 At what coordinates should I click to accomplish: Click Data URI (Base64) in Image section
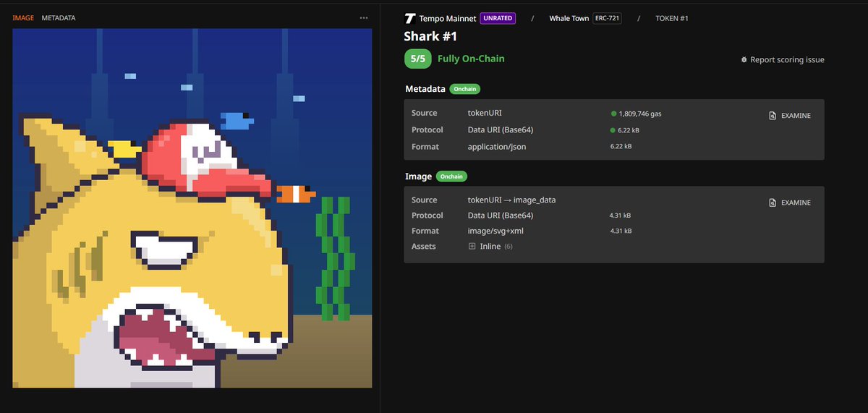click(501, 216)
